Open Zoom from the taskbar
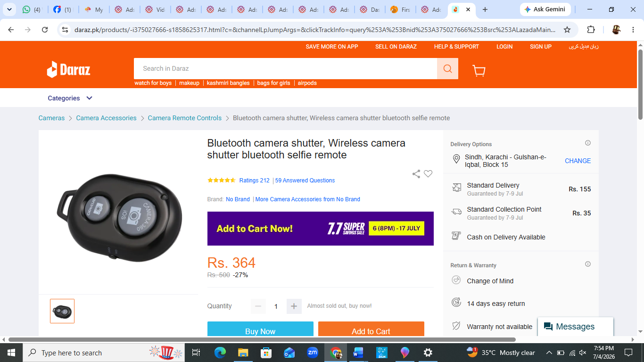Viewport: 644px width, 362px height. 312,353
